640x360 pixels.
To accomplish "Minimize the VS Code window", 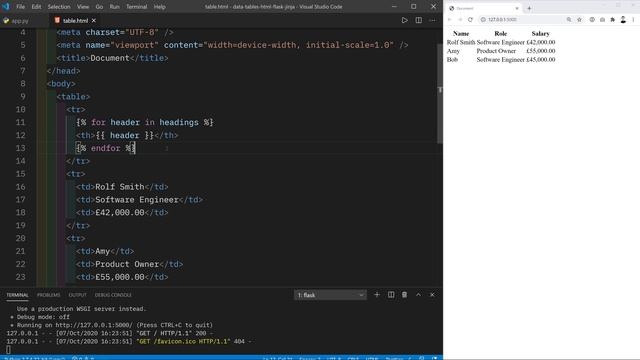I will tap(394, 7).
